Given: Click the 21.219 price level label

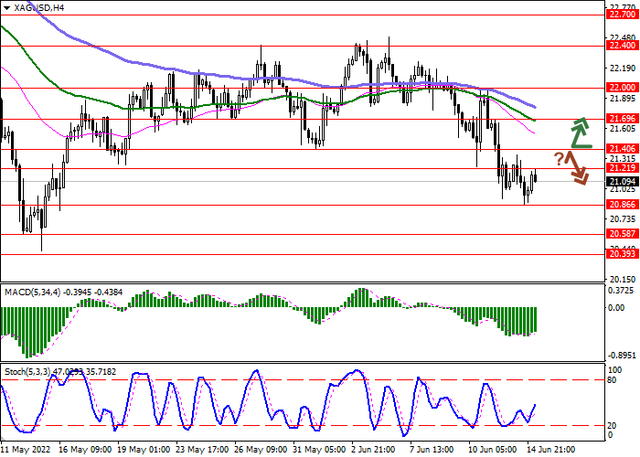Looking at the screenshot, I should 623,168.
